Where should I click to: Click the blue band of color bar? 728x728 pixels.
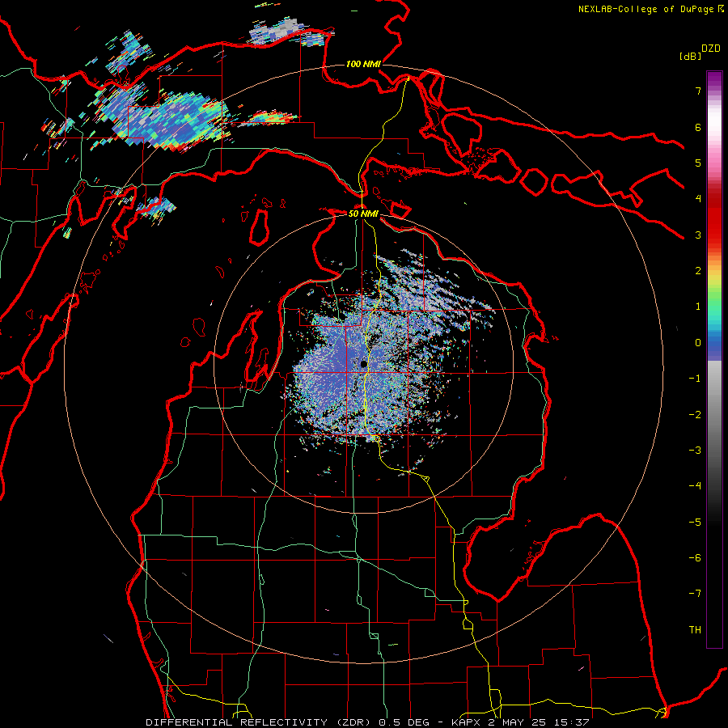[x=714, y=346]
